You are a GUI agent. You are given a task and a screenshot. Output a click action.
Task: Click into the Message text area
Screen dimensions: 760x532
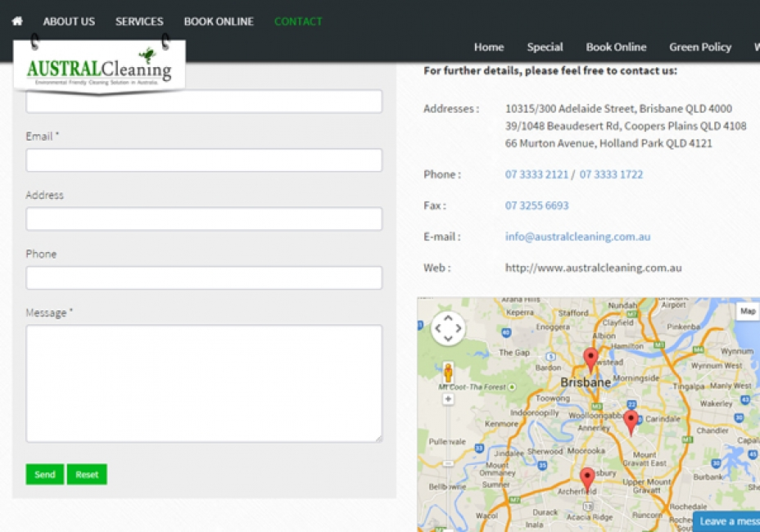204,383
